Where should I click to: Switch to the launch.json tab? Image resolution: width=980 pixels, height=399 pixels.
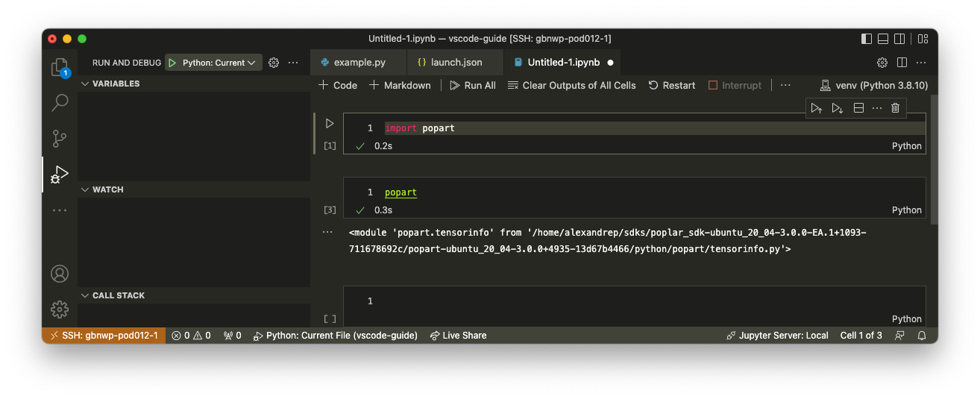point(455,63)
